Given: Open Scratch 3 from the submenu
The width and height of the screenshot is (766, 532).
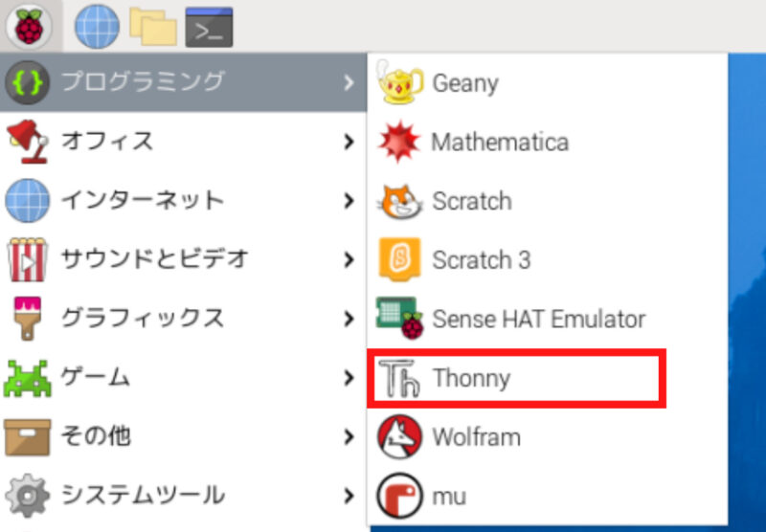Looking at the screenshot, I should coord(548,259).
